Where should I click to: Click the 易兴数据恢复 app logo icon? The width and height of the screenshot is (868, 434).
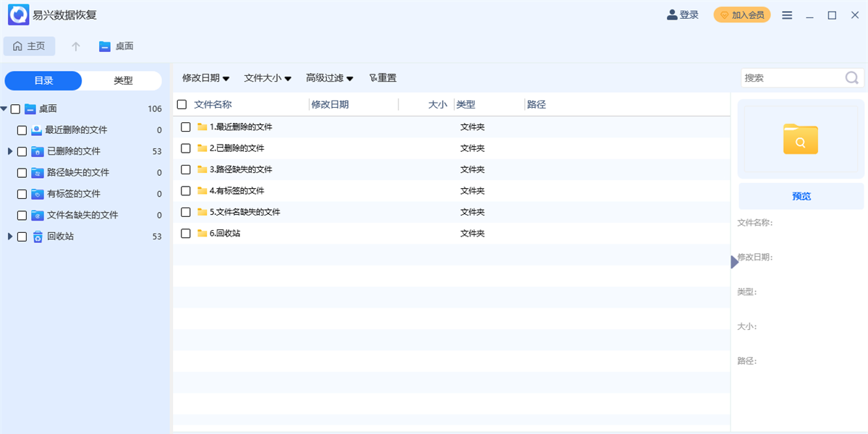pyautogui.click(x=18, y=14)
